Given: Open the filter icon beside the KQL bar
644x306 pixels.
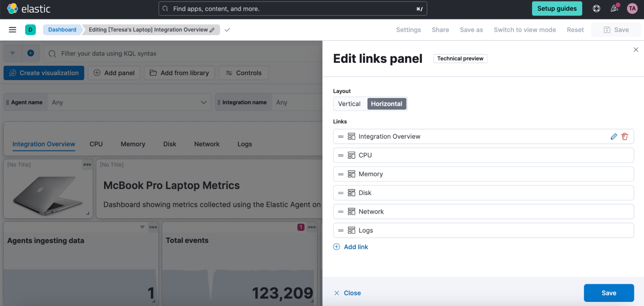Looking at the screenshot, I should [12, 53].
